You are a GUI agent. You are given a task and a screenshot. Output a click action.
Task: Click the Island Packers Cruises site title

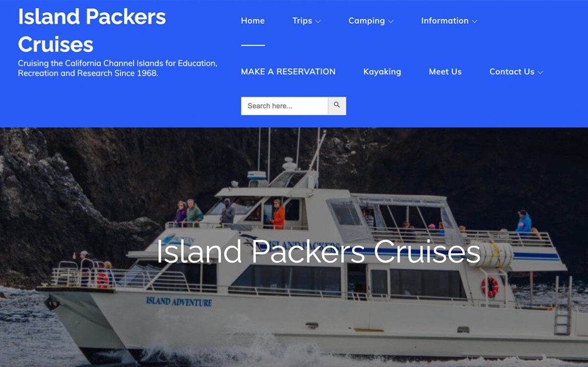click(92, 30)
